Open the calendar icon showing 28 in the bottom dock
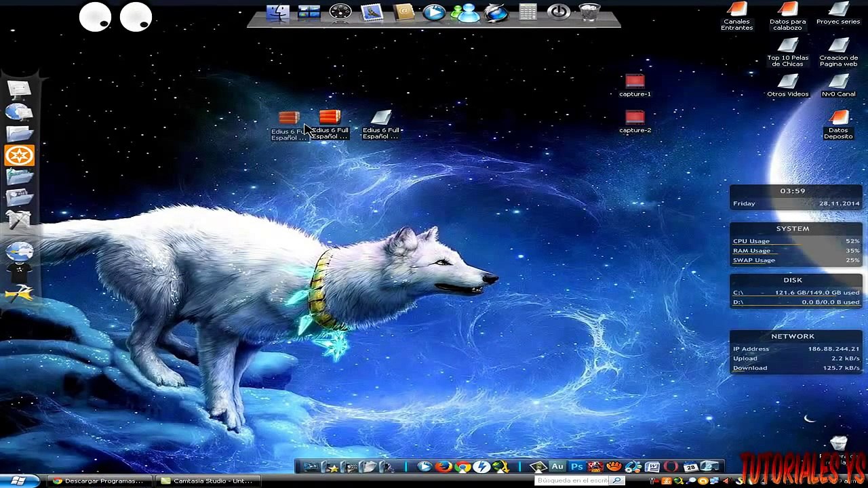868x488 pixels. 690,466
